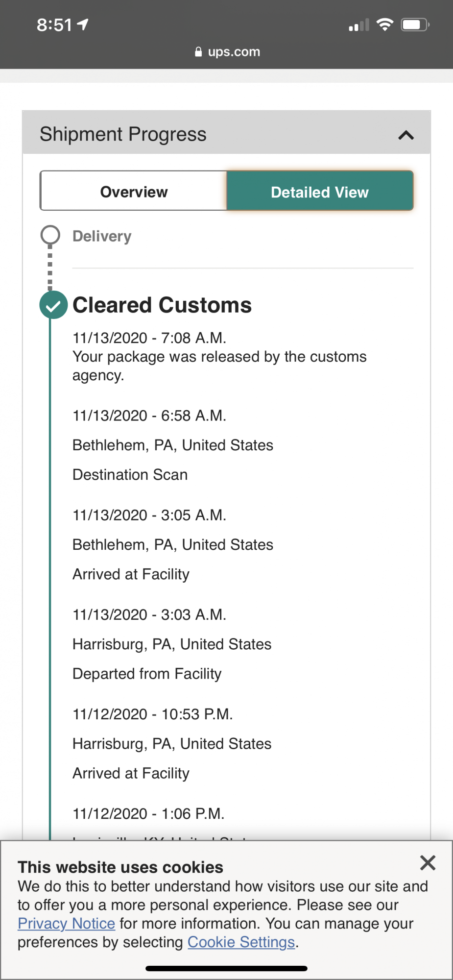Screen dimensions: 453x980
Task: Tap the location arrow icon by clock
Action: [83, 24]
